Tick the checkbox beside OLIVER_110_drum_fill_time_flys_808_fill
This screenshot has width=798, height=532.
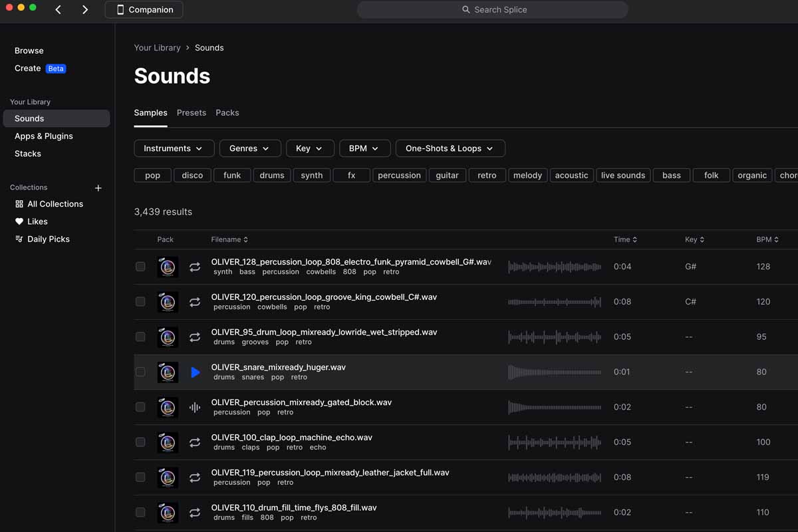point(140,513)
